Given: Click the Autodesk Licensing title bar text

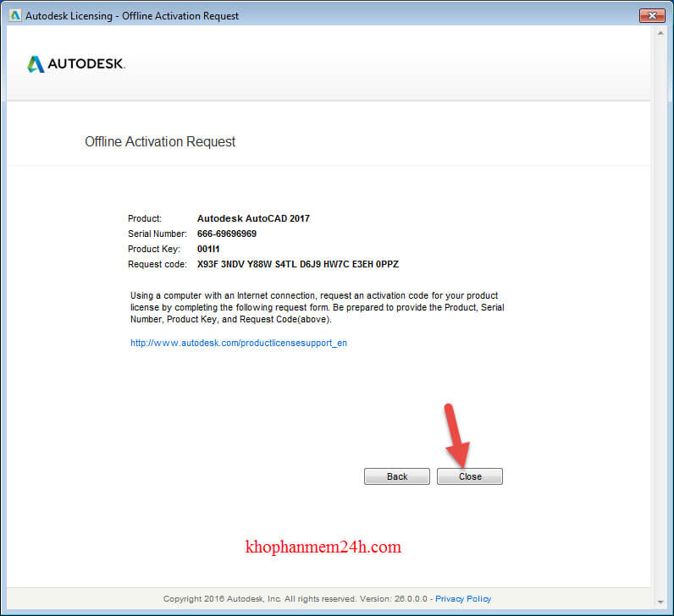Looking at the screenshot, I should (x=134, y=15).
